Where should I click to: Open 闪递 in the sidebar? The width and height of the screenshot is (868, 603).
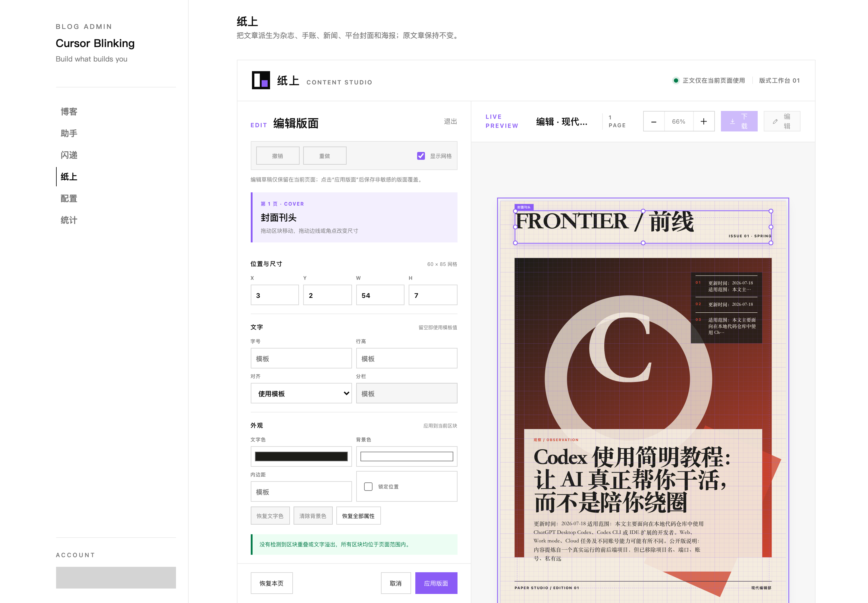pyautogui.click(x=69, y=155)
